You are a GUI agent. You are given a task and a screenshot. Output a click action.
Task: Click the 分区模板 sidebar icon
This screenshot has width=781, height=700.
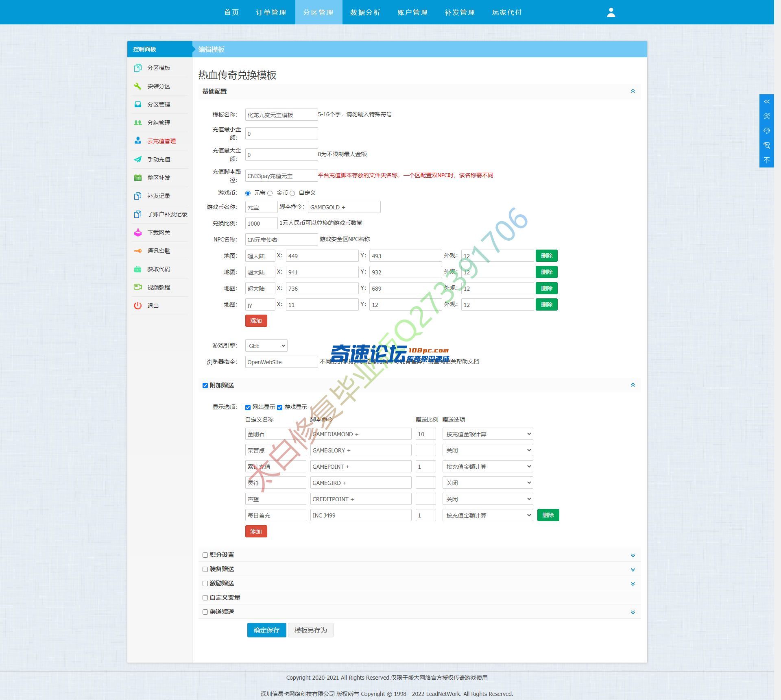[x=138, y=68]
